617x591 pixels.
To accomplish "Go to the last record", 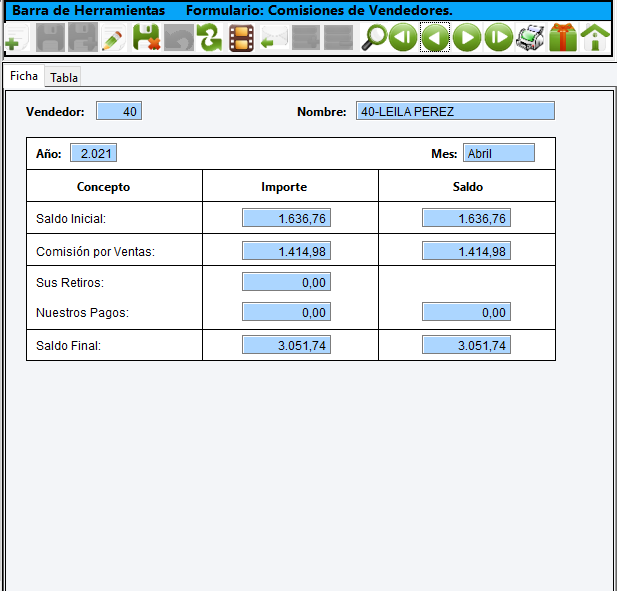I will point(499,38).
